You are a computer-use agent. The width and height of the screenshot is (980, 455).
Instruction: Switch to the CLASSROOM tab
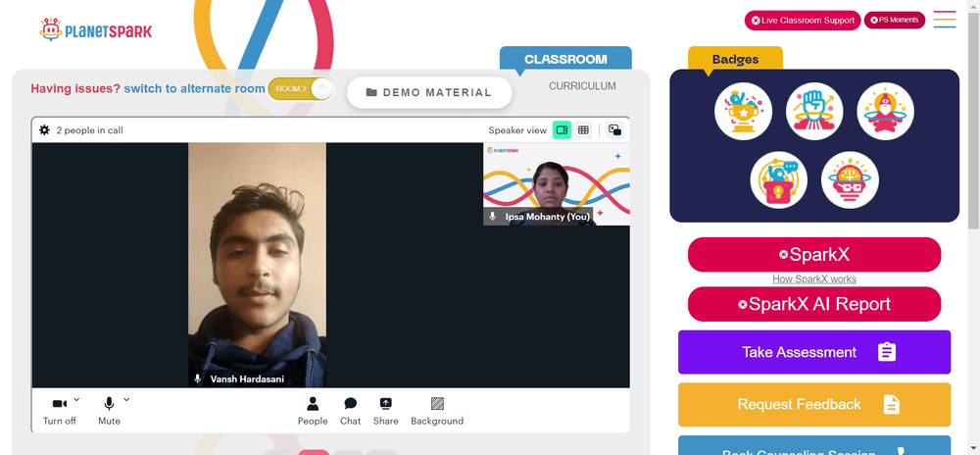(x=565, y=59)
